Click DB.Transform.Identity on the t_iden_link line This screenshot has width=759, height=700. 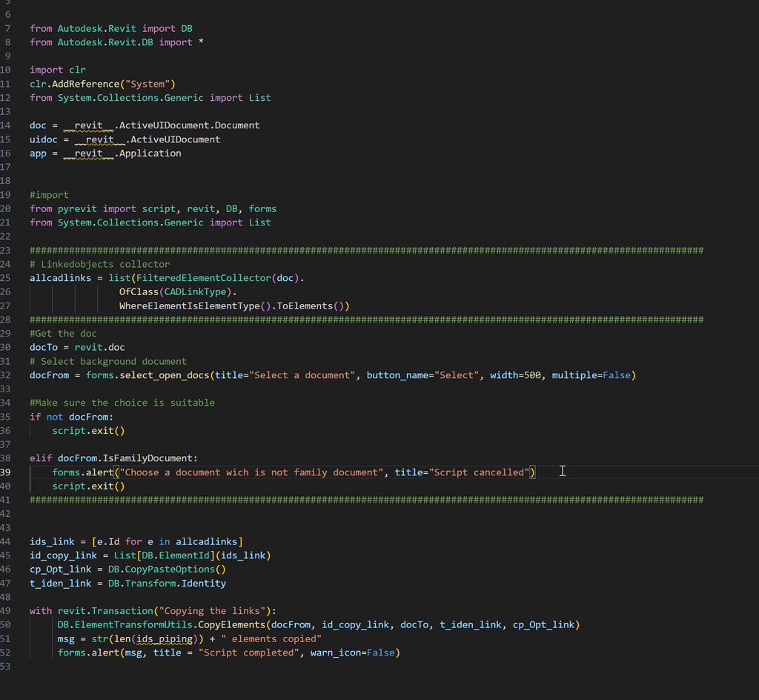(167, 584)
